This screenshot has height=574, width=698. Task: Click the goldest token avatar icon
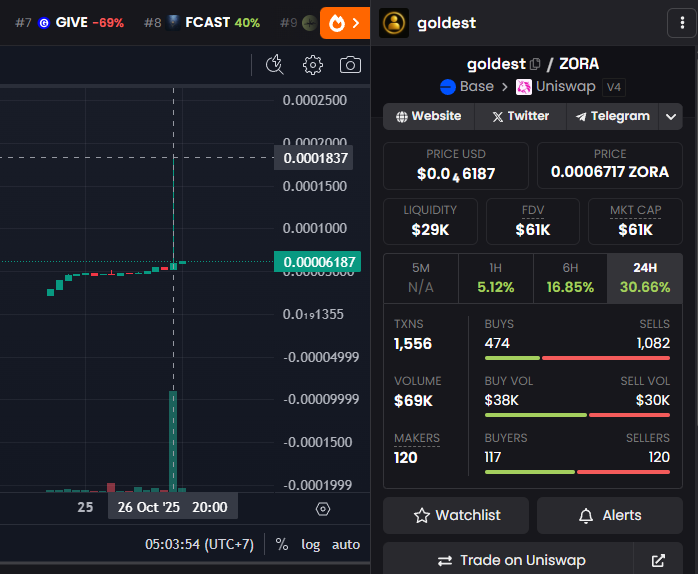coord(394,23)
